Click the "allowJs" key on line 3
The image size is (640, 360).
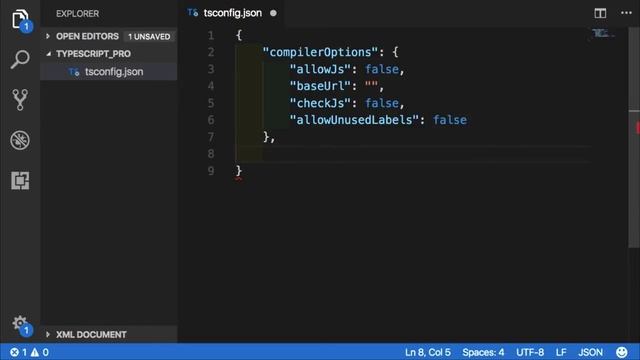(x=320, y=69)
